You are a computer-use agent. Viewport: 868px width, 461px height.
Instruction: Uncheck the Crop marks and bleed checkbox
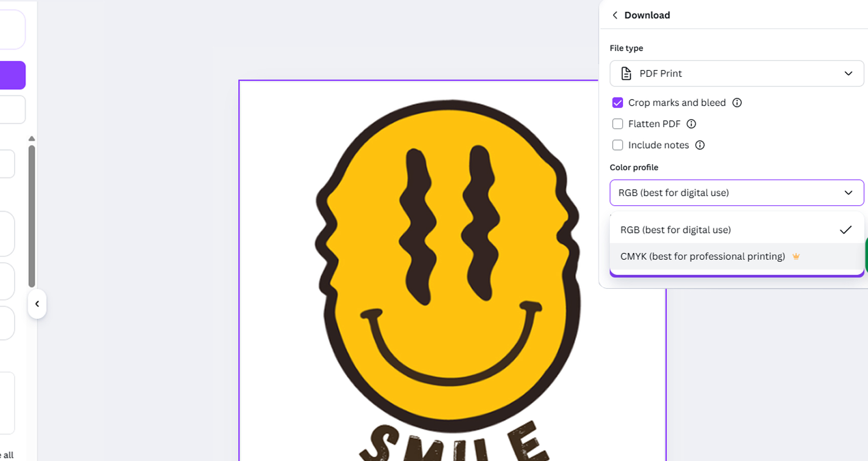618,103
